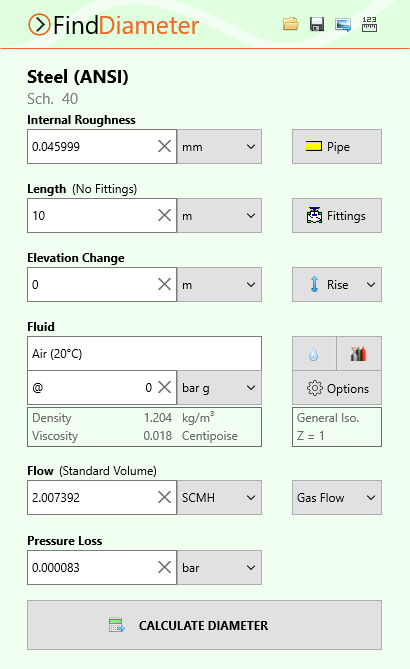Click the FindDiameter logo arrow icon
The image size is (410, 669).
[x=39, y=25]
